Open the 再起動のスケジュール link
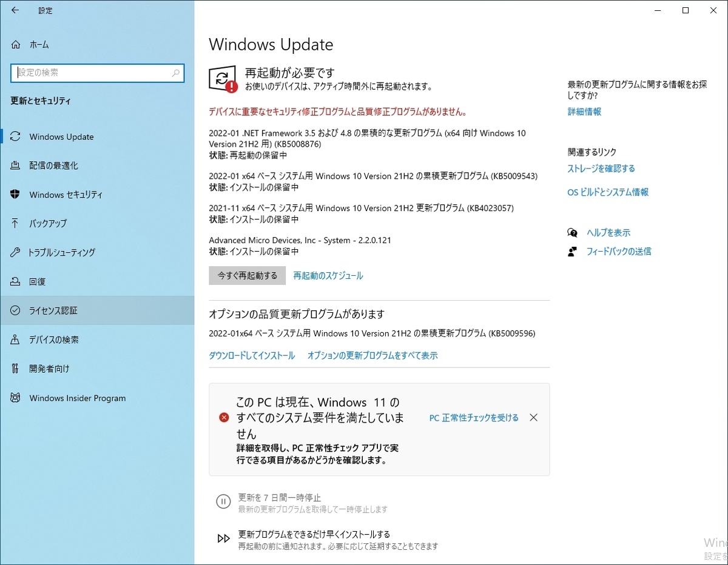Image resolution: width=728 pixels, height=565 pixels. click(x=328, y=275)
